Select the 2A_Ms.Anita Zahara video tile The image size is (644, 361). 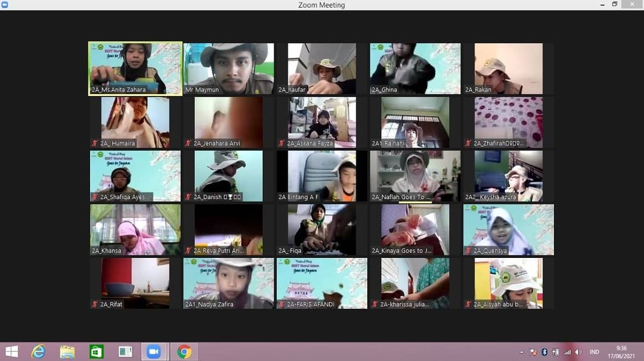[x=135, y=68]
